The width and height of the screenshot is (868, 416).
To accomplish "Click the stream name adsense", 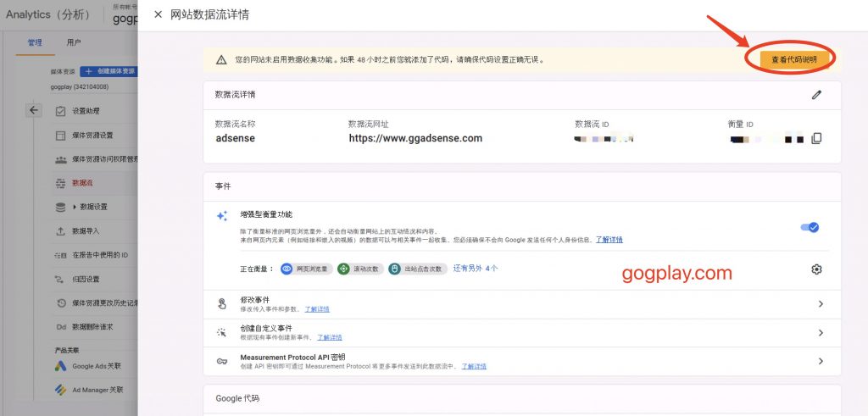I will point(236,138).
